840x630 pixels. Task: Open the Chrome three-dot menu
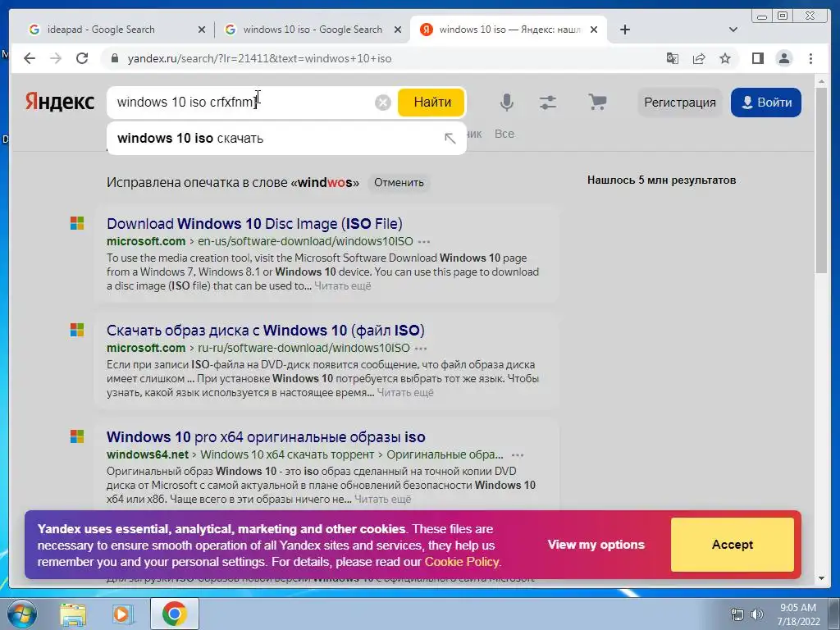tap(810, 58)
